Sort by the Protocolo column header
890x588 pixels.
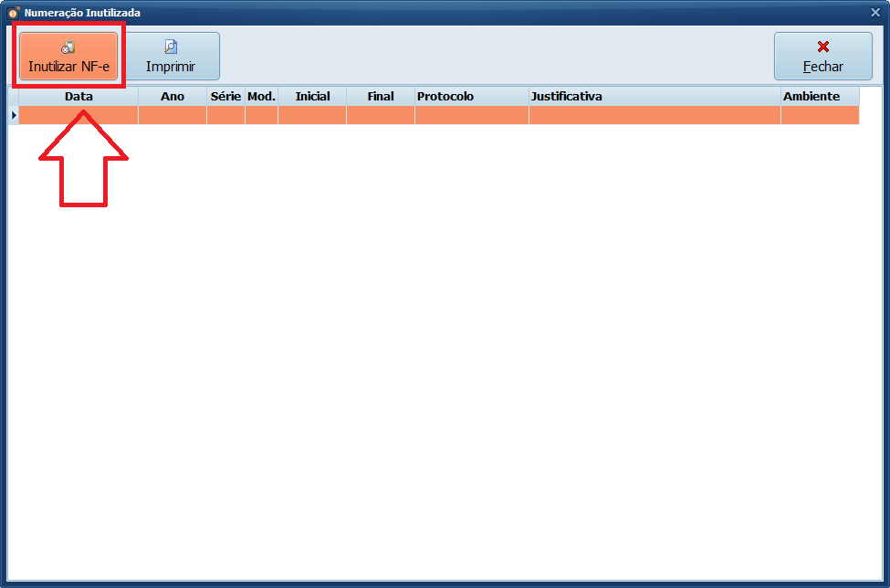coord(471,96)
